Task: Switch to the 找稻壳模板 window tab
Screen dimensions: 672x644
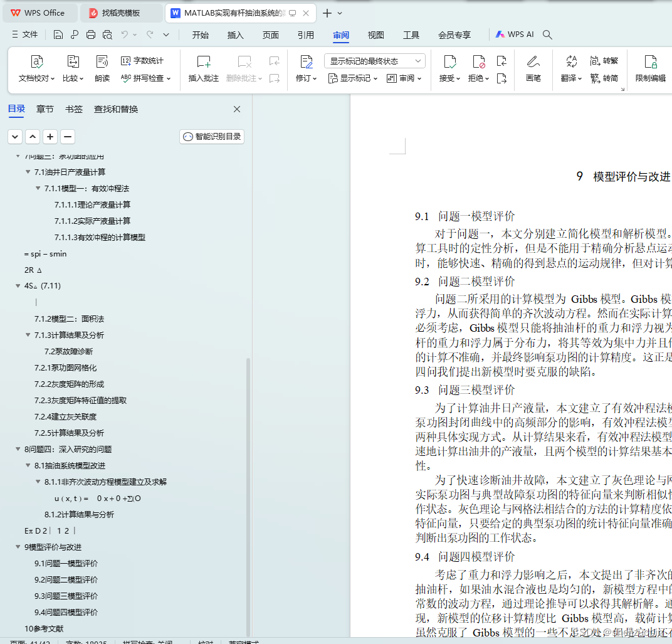Action: click(121, 13)
